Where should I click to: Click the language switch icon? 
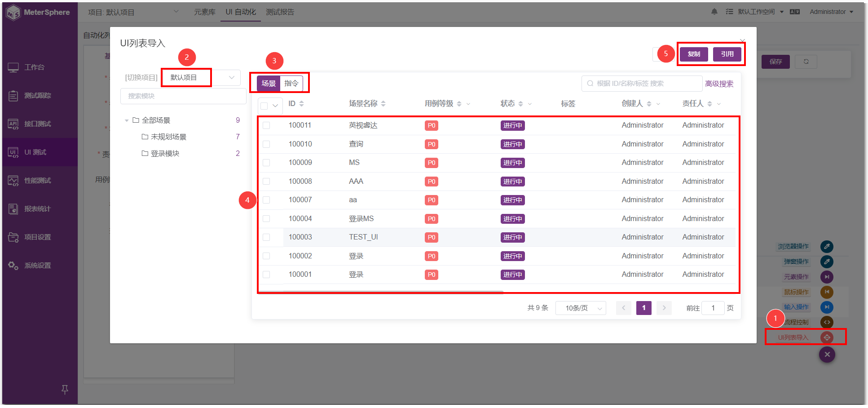coord(795,12)
